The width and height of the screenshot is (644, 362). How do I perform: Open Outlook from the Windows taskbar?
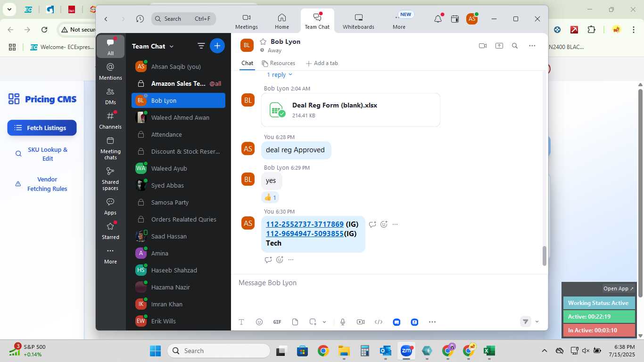point(386,351)
